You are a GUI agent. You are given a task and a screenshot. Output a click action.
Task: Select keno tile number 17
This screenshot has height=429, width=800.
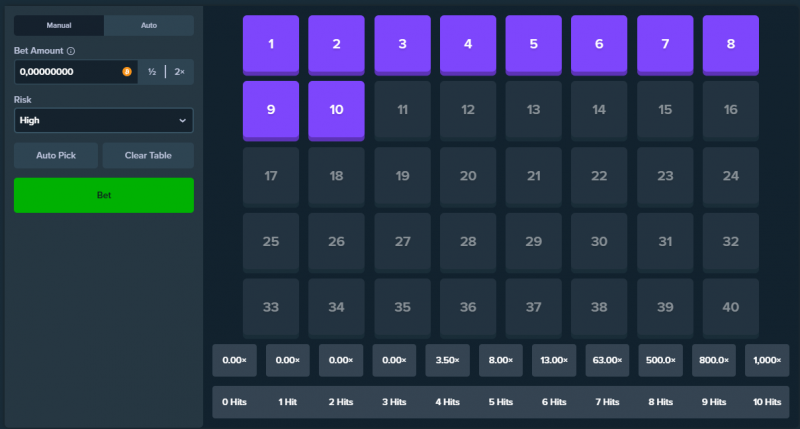coord(271,177)
